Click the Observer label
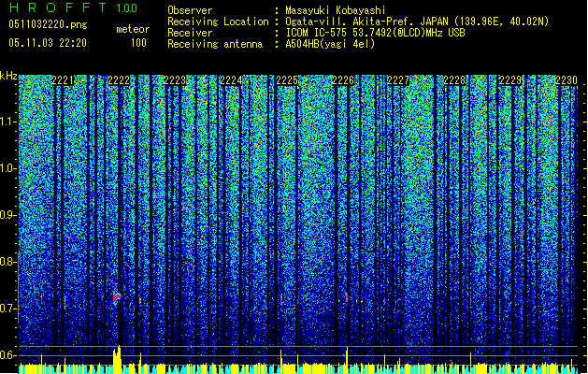The width and height of the screenshot is (588, 374). (190, 10)
